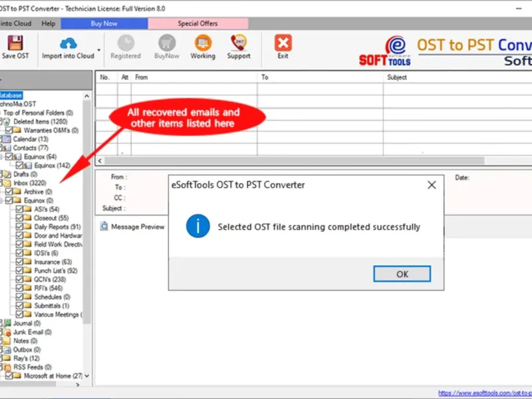The image size is (532, 399).
Task: Click the Message Preview icon
Action: tap(104, 226)
